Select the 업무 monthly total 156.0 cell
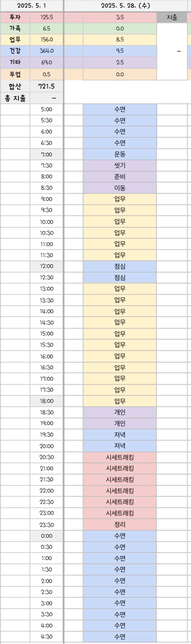The width and height of the screenshot is (191, 644). tap(46, 40)
